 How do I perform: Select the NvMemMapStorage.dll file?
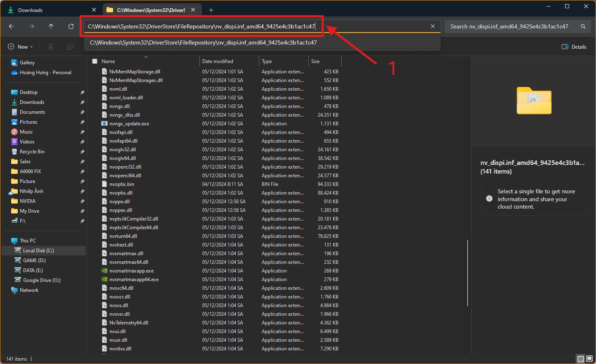[x=135, y=72]
